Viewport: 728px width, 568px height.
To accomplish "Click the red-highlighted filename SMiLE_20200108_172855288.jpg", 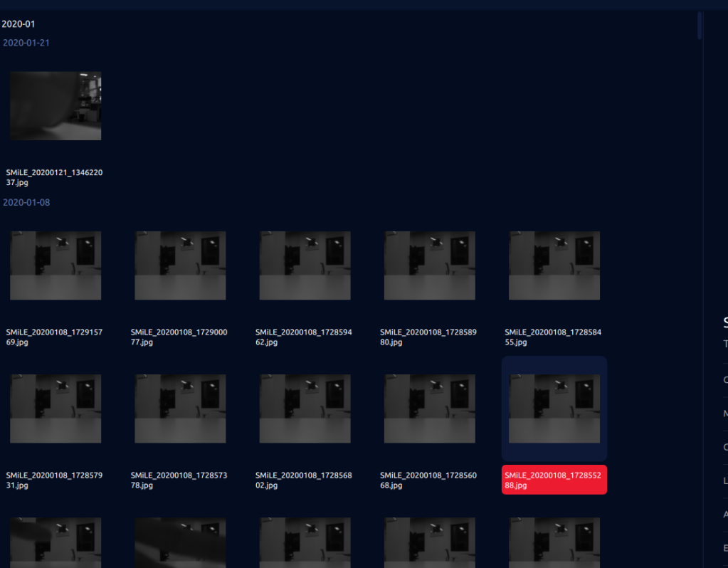I will click(x=554, y=480).
